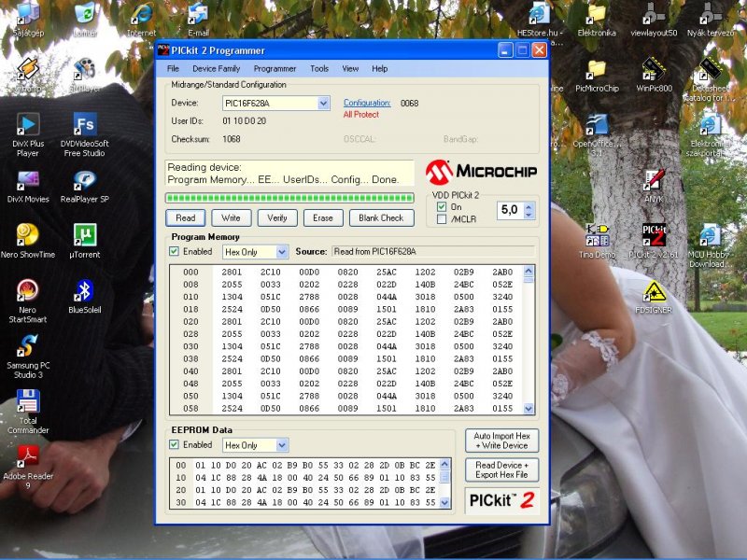This screenshot has width=747, height=560.
Task: Click the Write button
Action: pyautogui.click(x=231, y=218)
